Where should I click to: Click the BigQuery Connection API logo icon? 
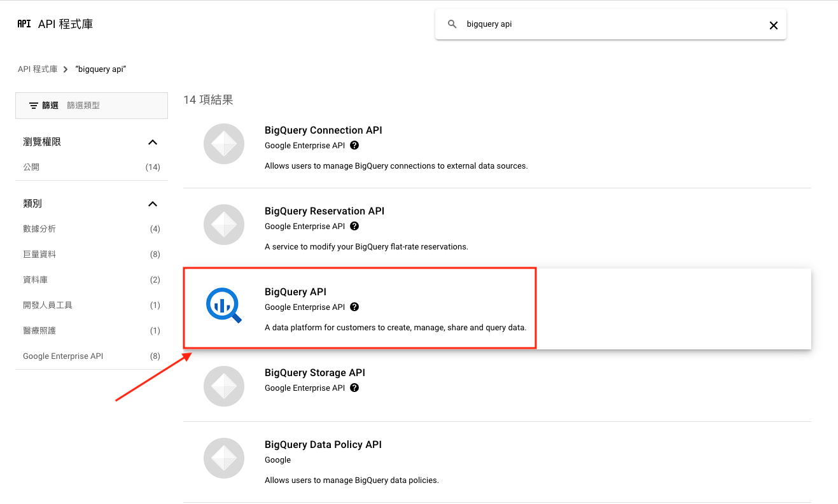[224, 144]
